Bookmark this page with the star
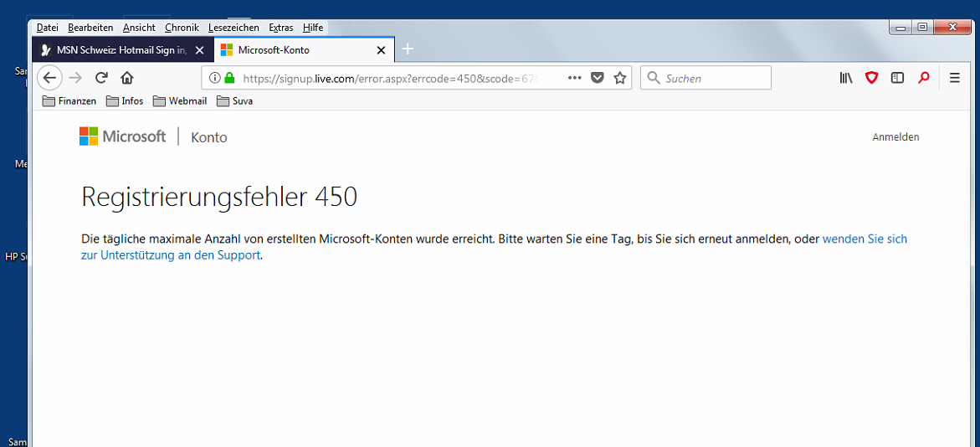The height and width of the screenshot is (447, 980). click(619, 78)
